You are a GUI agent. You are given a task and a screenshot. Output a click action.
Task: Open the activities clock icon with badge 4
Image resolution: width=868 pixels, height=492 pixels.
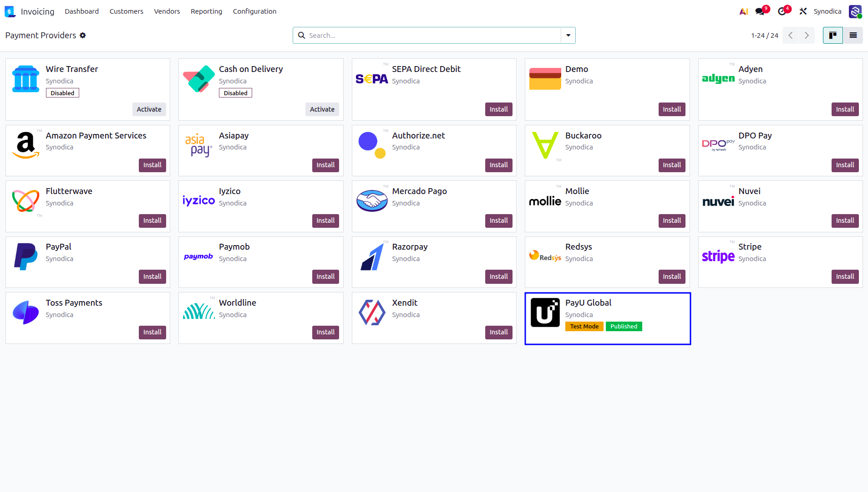click(782, 11)
